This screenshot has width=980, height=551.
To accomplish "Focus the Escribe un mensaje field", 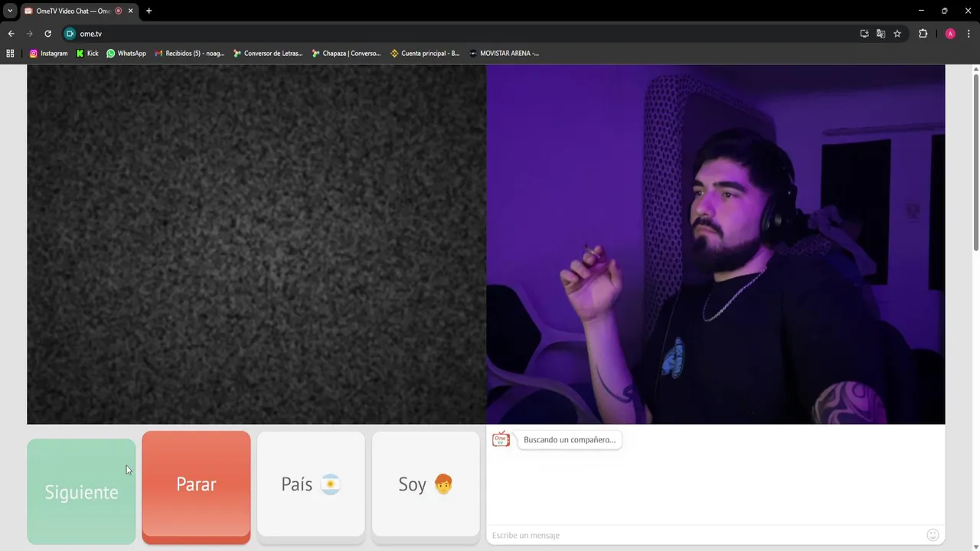I will [704, 535].
